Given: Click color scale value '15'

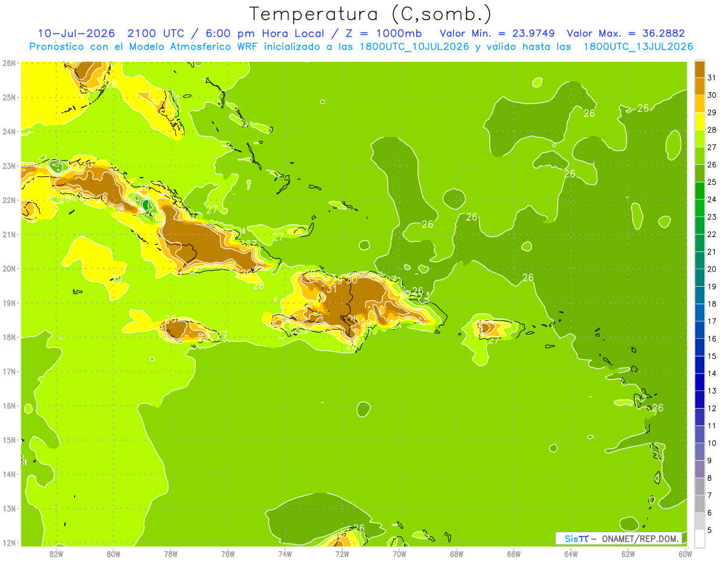Looking at the screenshot, I should coord(712,356).
